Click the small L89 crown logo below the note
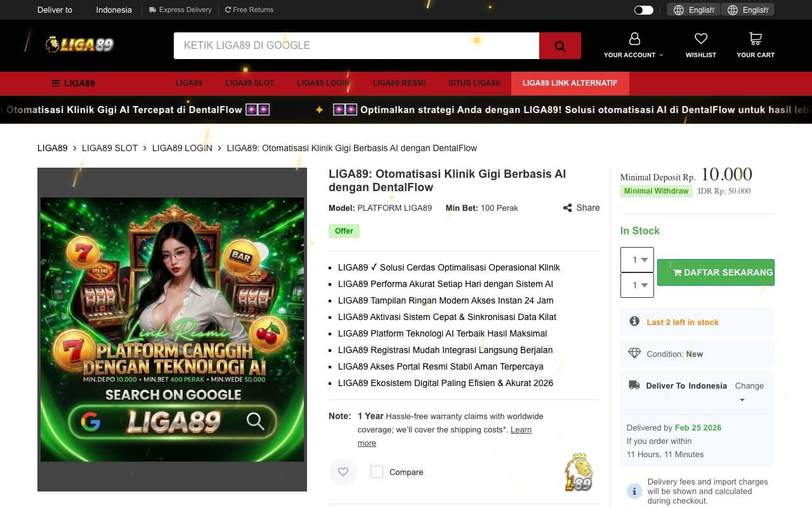The image size is (812, 508). click(x=578, y=472)
